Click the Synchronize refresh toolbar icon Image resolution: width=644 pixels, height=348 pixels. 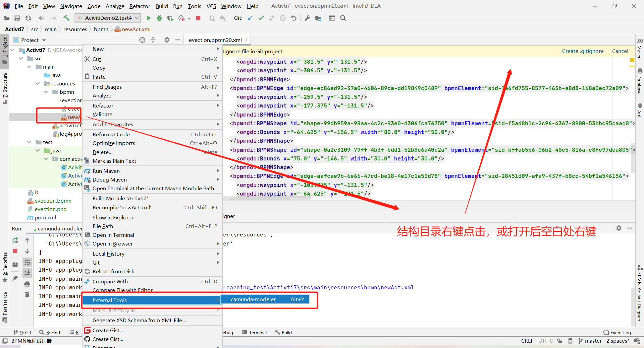pos(28,18)
